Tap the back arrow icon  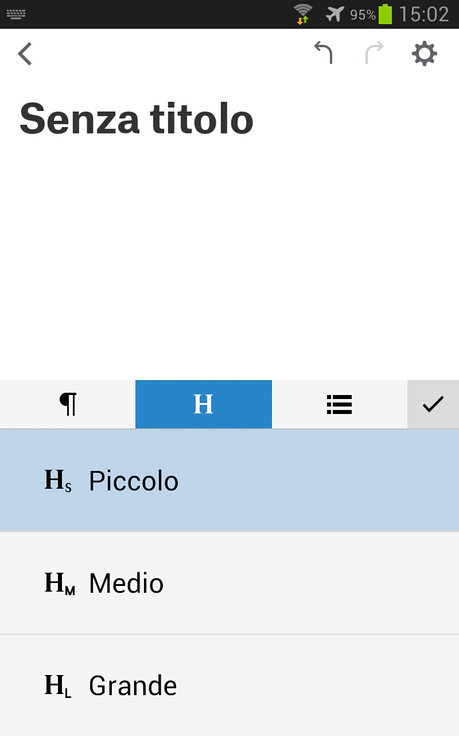click(x=25, y=54)
